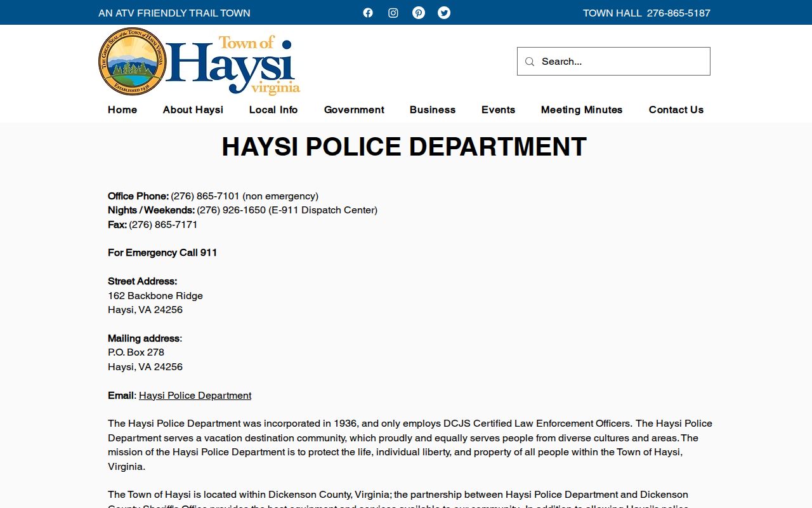
Task: Open the Contact Us page
Action: point(676,110)
